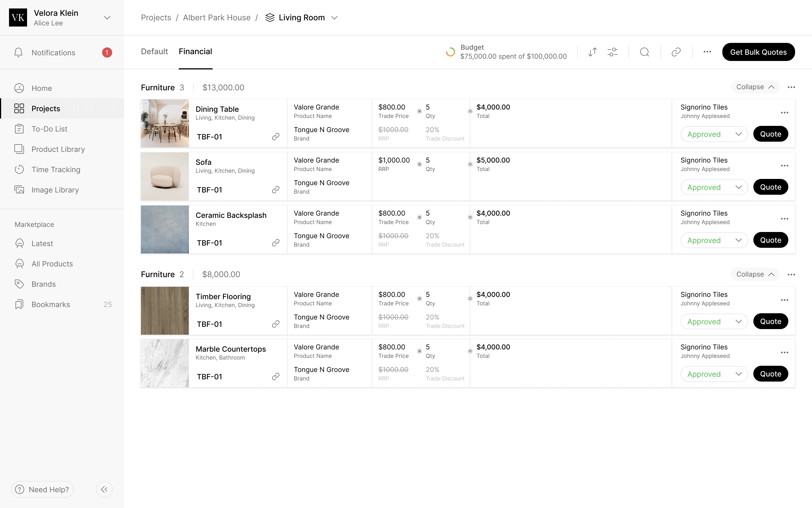This screenshot has height=508, width=812.
Task: Open the filter sliders icon
Action: tap(612, 52)
